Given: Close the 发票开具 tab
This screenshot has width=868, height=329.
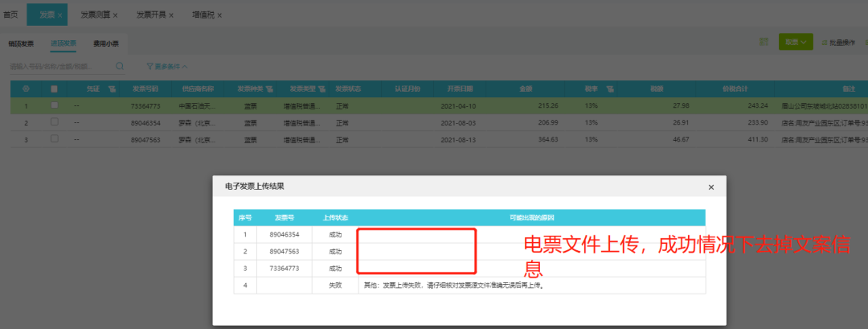Looking at the screenshot, I should (x=171, y=15).
